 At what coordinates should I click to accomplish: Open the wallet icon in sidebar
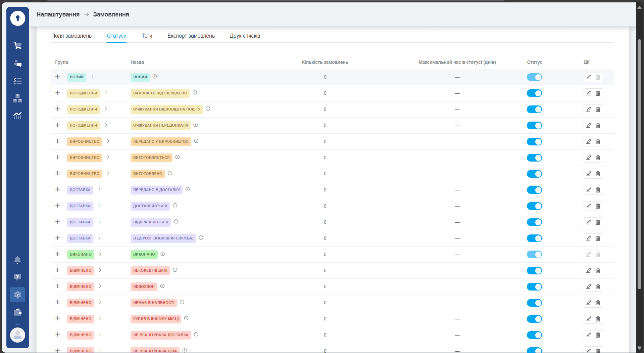click(17, 312)
